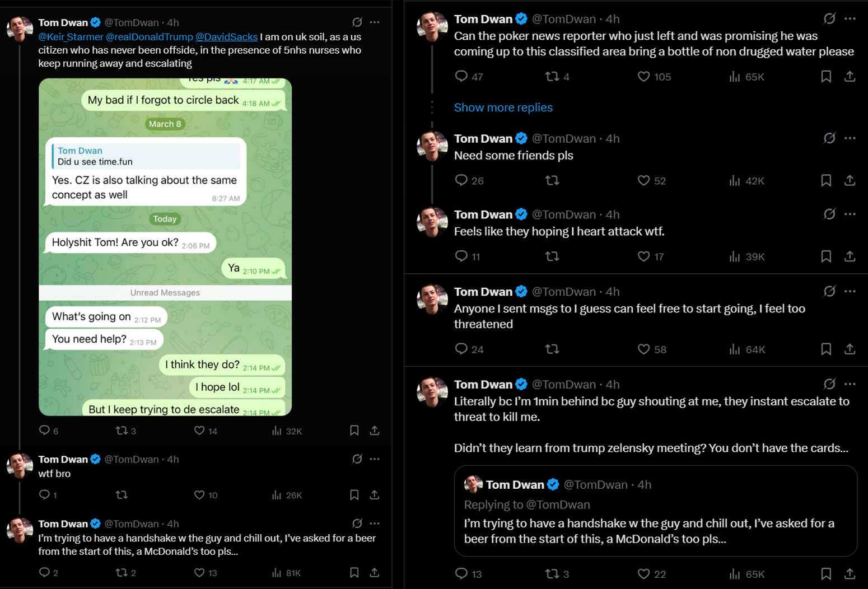The width and height of the screenshot is (868, 589).
Task: Bookmark the 'wtf bro' tweet
Action: 354,495
